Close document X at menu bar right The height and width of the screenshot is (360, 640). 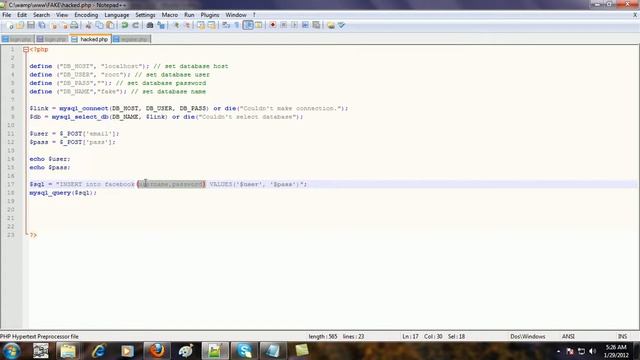[x=635, y=15]
